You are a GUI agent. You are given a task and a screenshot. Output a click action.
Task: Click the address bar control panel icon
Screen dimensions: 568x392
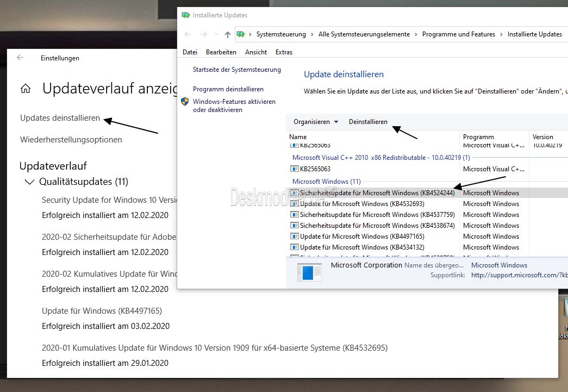241,34
